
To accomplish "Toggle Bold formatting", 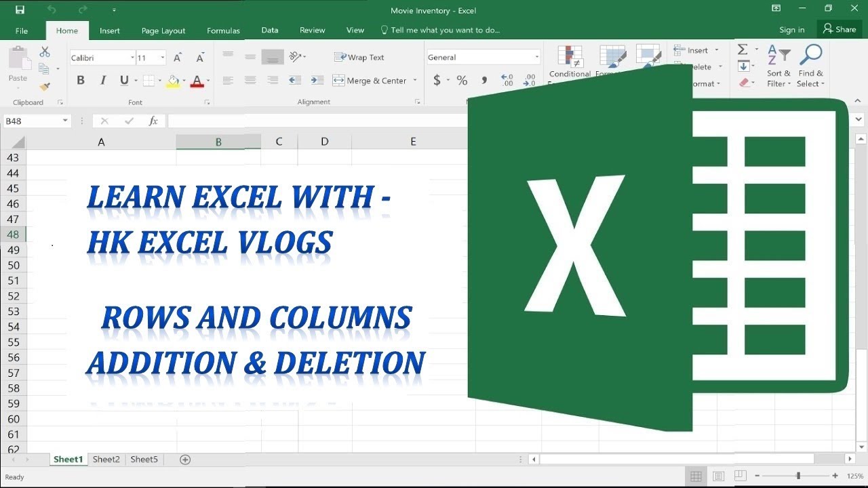I will (81, 81).
